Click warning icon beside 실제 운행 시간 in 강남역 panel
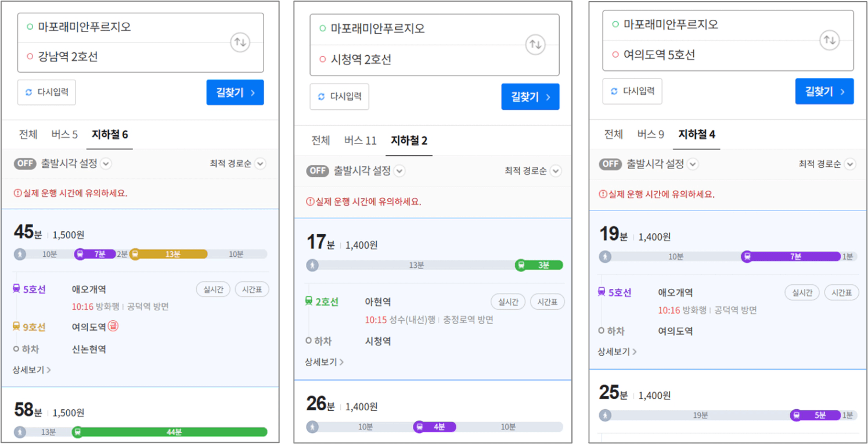 (17, 193)
